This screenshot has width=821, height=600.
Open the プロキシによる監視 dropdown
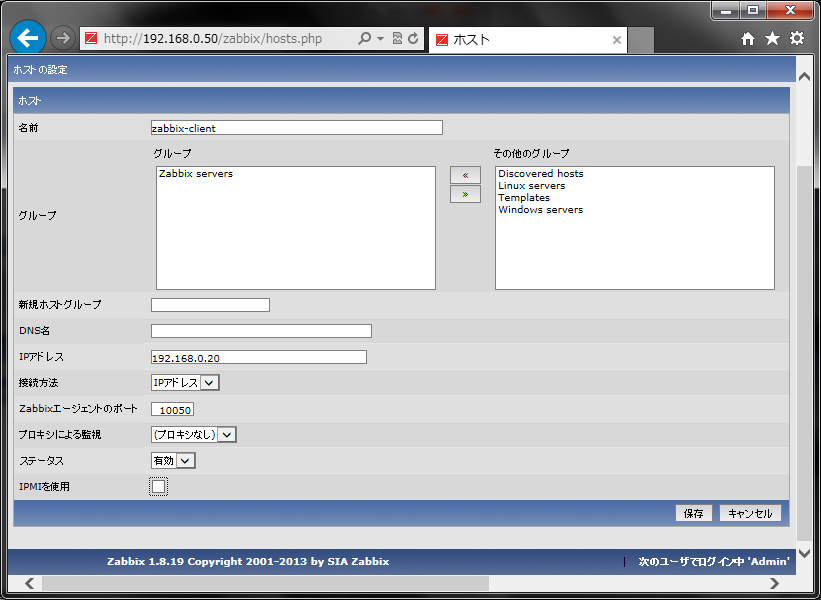[x=193, y=435]
